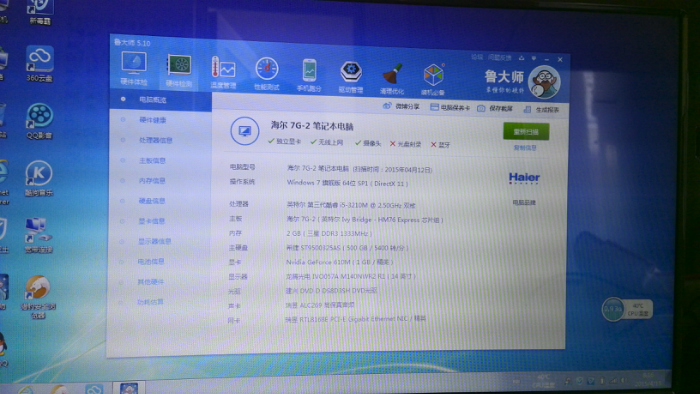Click the 光盘刻录 red X feature label
This screenshot has height=394, width=700.
[405, 144]
